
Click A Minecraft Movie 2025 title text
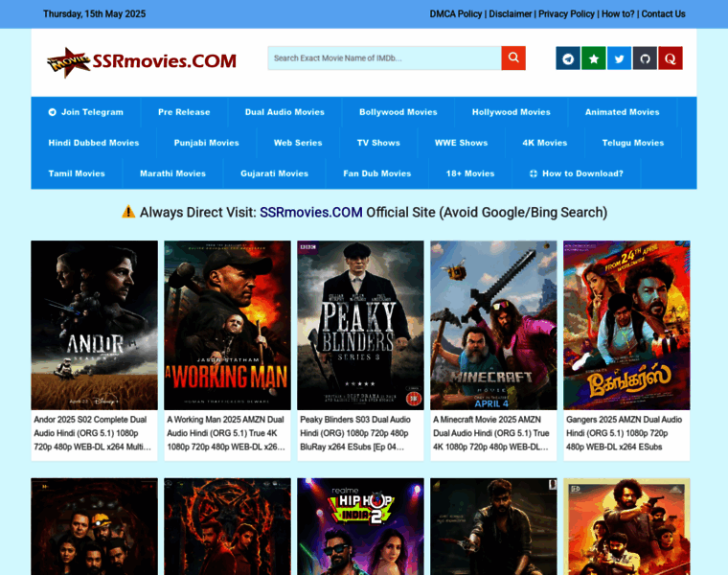[491, 433]
